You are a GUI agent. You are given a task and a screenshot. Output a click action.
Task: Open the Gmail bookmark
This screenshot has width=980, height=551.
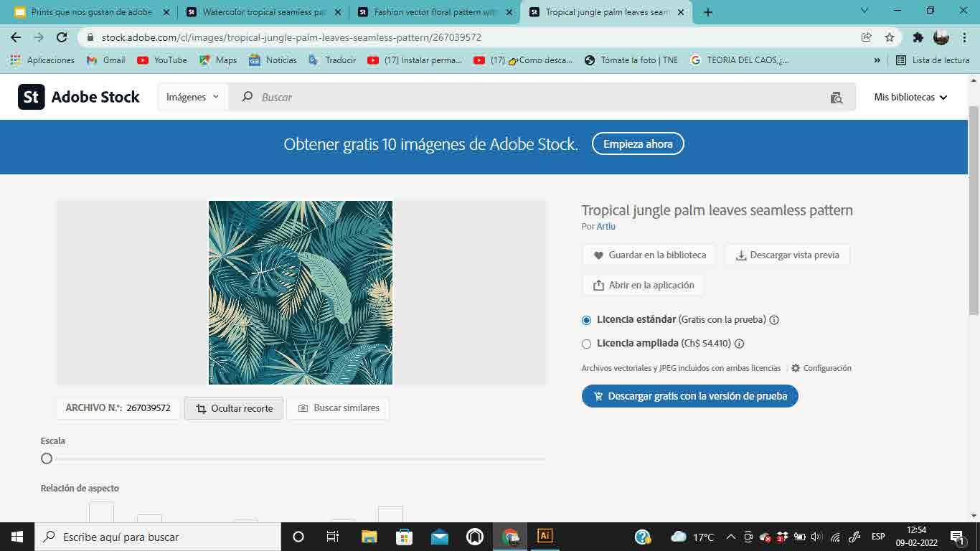(x=105, y=60)
